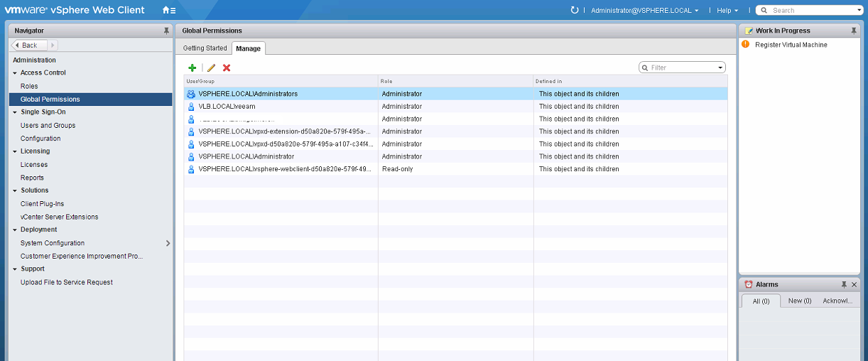Select the Acknowledged alarms tab
Screen dimensions: 868x361
click(x=837, y=301)
